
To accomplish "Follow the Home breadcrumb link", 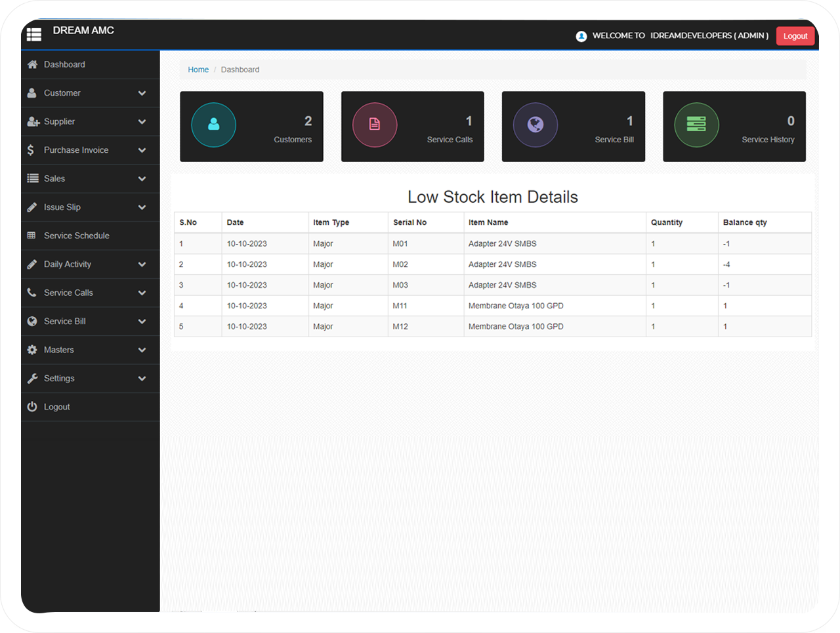I will tap(198, 70).
